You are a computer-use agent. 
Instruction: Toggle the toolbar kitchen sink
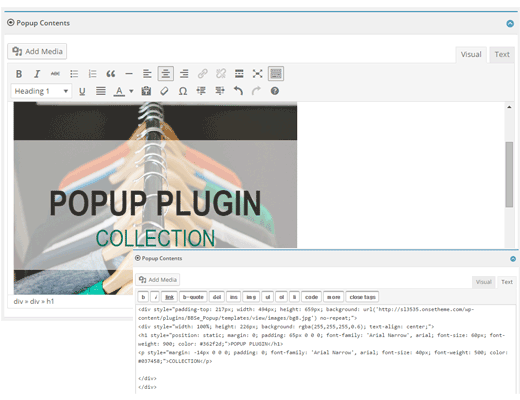[x=276, y=74]
